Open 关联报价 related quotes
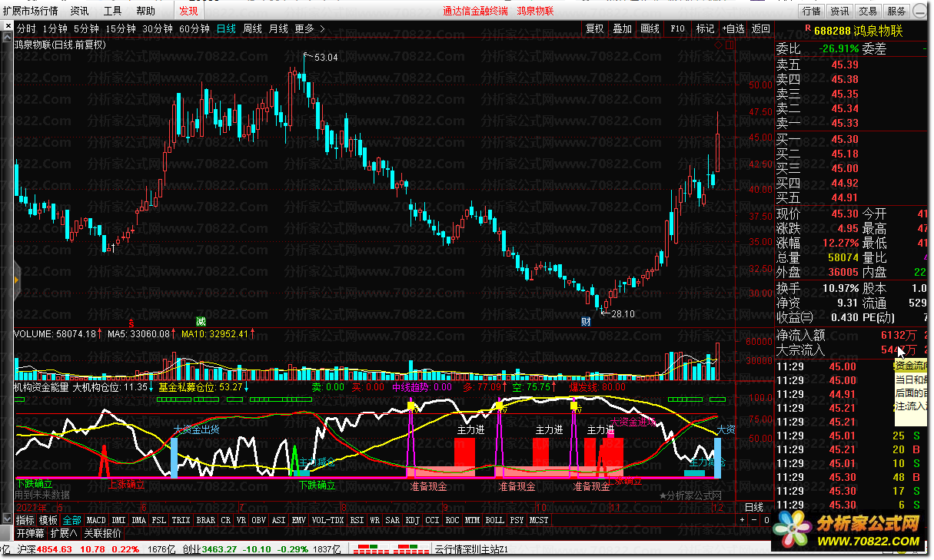 click(x=102, y=533)
